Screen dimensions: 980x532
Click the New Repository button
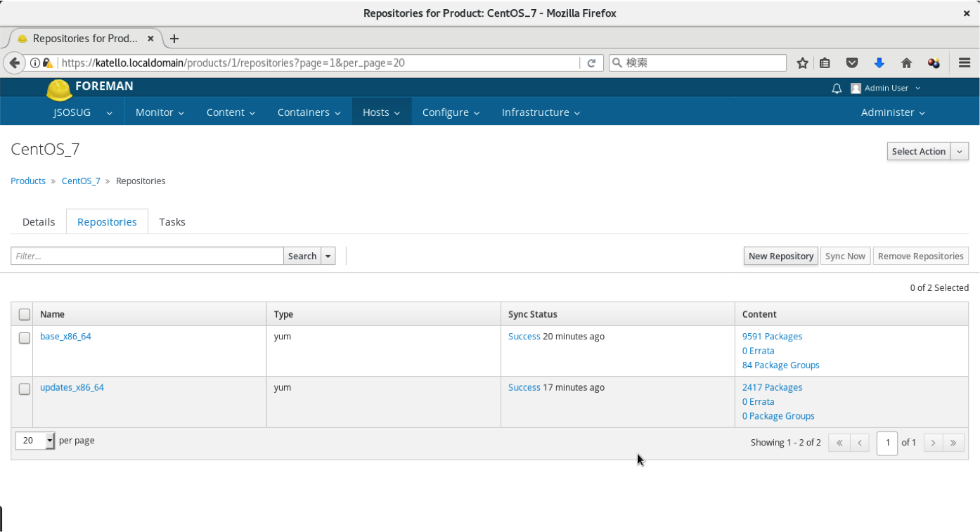click(781, 256)
